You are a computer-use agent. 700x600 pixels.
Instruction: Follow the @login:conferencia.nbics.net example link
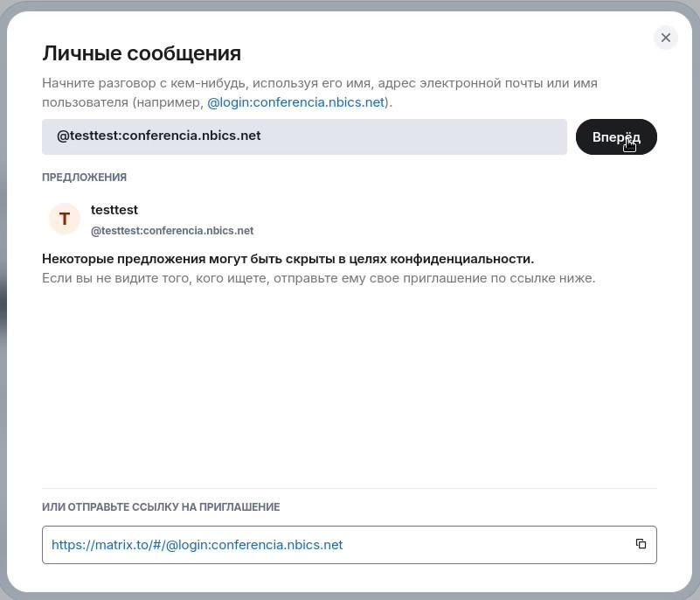coord(295,102)
